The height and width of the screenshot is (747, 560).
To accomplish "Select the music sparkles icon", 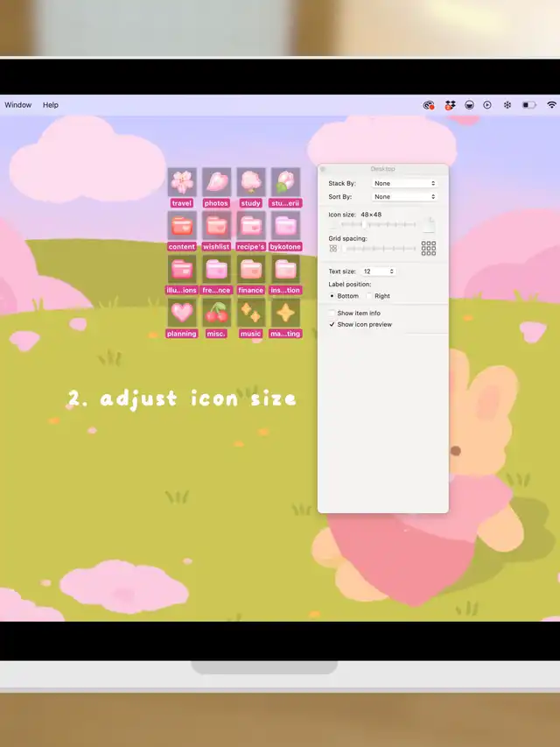I will tap(251, 313).
